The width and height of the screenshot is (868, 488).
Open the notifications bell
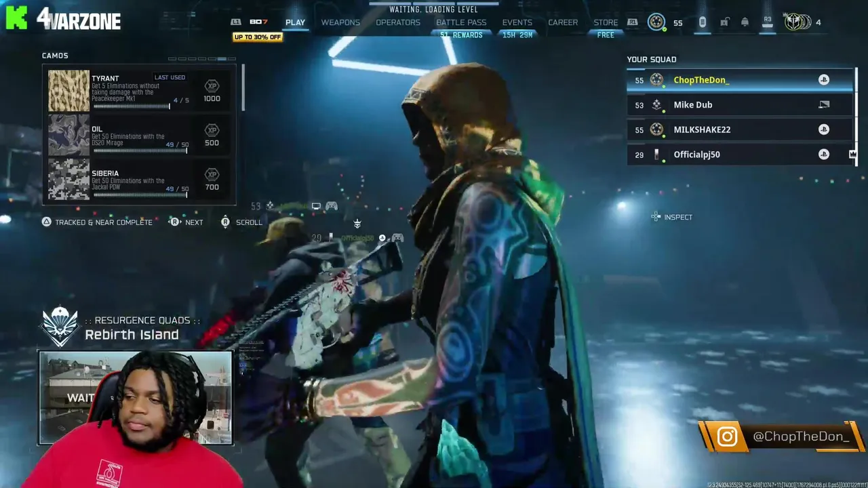[745, 22]
